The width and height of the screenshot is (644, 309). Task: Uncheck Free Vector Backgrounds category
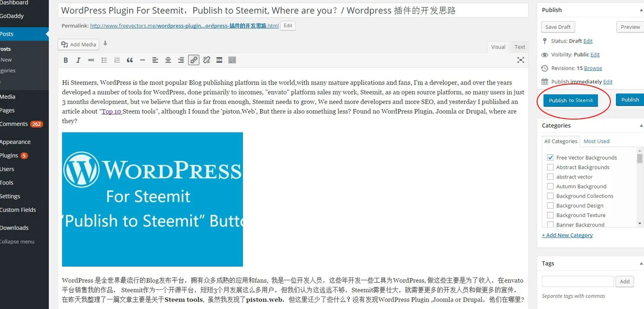click(x=550, y=157)
